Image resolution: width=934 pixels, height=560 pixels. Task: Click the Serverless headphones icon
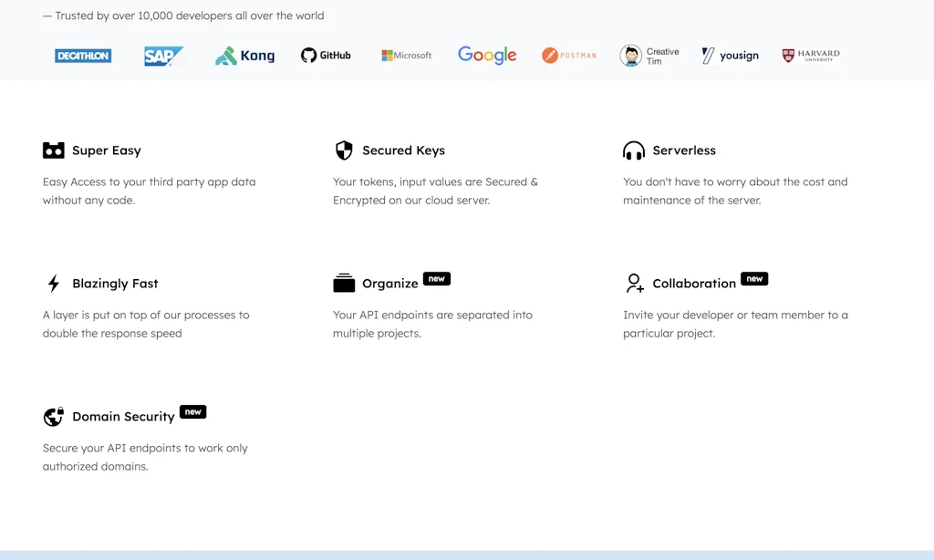tap(634, 150)
